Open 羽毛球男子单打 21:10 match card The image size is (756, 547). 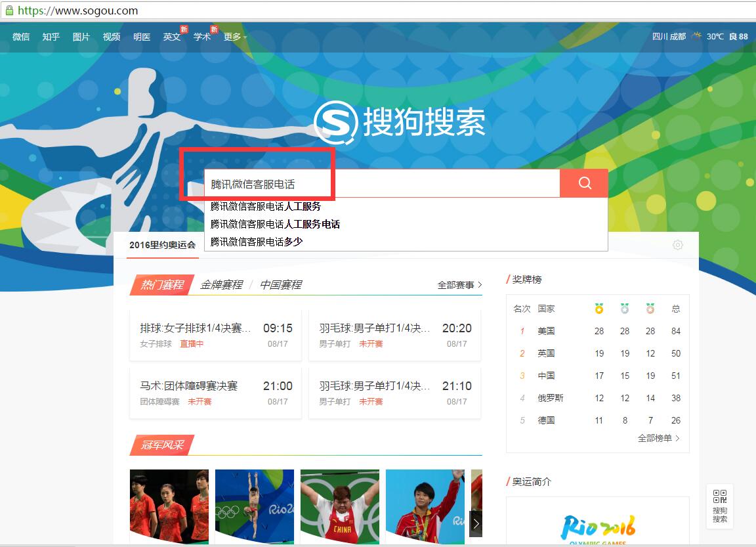[394, 393]
